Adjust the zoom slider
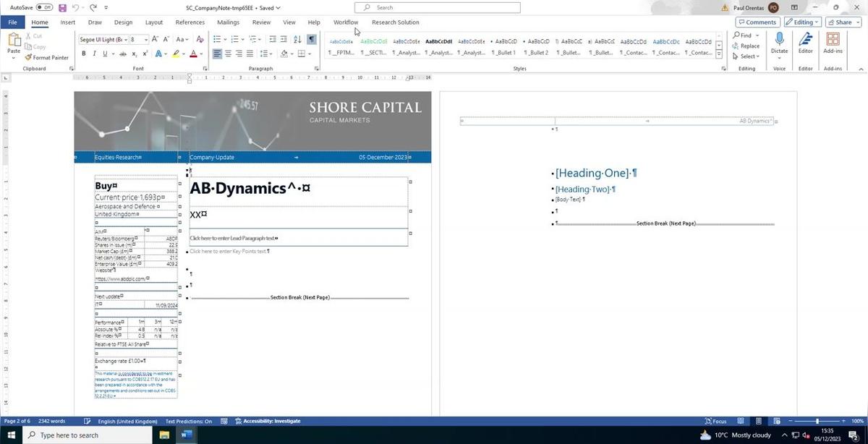The image size is (868, 444). click(817, 421)
